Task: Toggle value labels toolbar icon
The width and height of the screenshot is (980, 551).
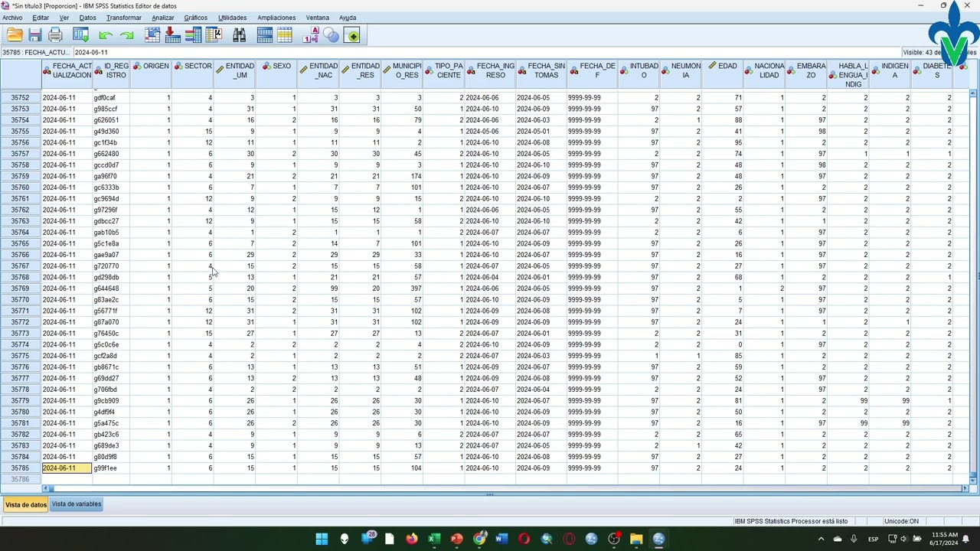Action: tap(310, 35)
